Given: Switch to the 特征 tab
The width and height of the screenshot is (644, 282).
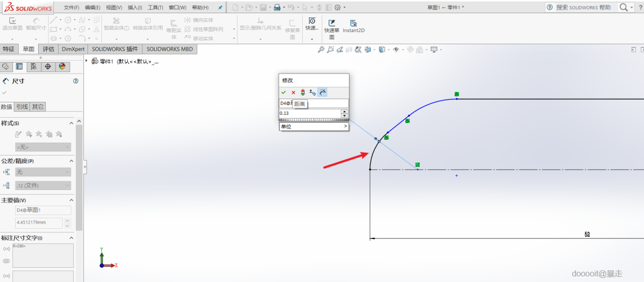Looking at the screenshot, I should tap(9, 49).
